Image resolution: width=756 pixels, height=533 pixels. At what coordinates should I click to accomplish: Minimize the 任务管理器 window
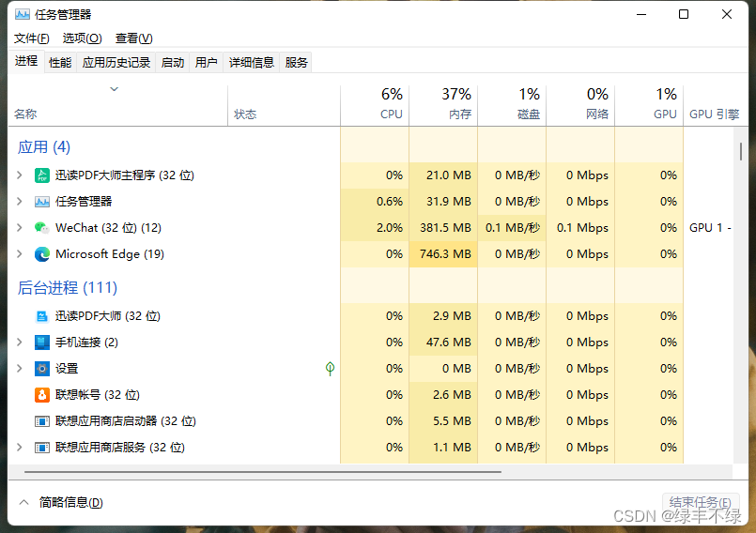pyautogui.click(x=641, y=14)
